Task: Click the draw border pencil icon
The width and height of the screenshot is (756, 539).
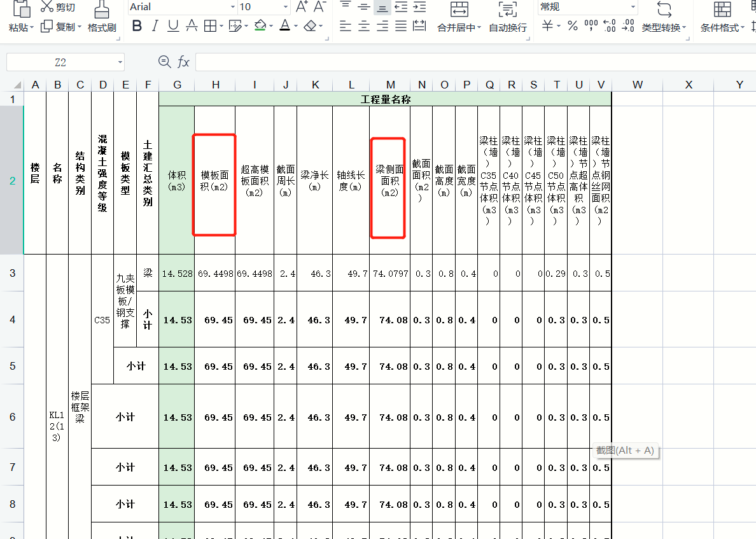Action: pos(235,26)
